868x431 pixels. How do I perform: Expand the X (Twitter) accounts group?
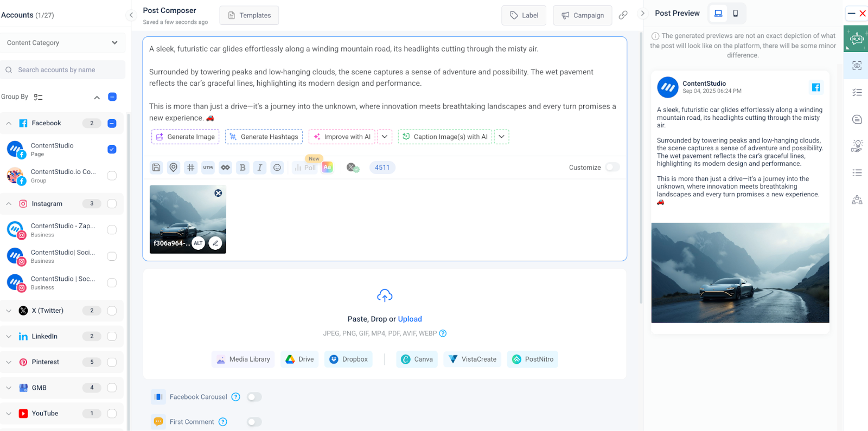pos(9,311)
